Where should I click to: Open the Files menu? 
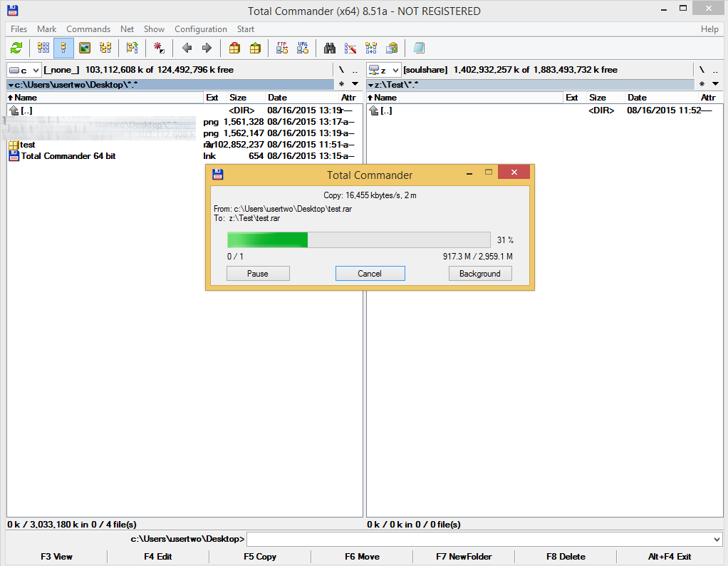point(19,29)
